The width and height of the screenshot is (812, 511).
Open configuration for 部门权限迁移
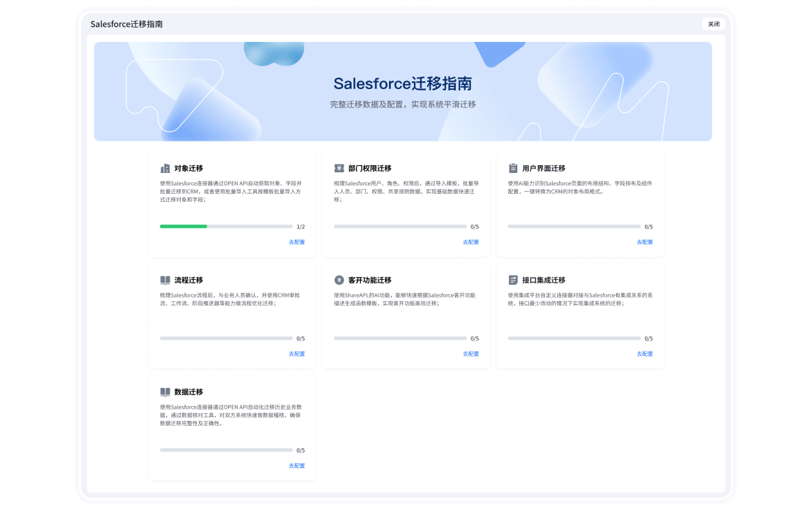(470, 242)
